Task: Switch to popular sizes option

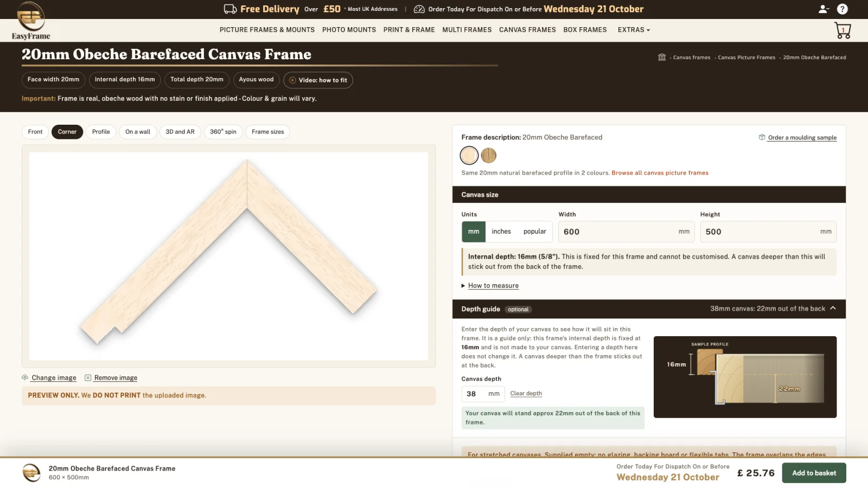Action: 535,232
